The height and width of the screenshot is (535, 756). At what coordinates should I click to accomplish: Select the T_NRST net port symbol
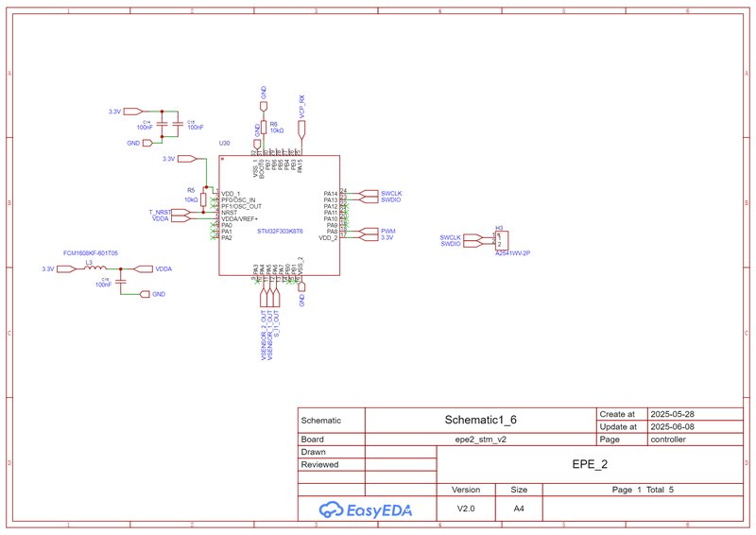pos(181,213)
